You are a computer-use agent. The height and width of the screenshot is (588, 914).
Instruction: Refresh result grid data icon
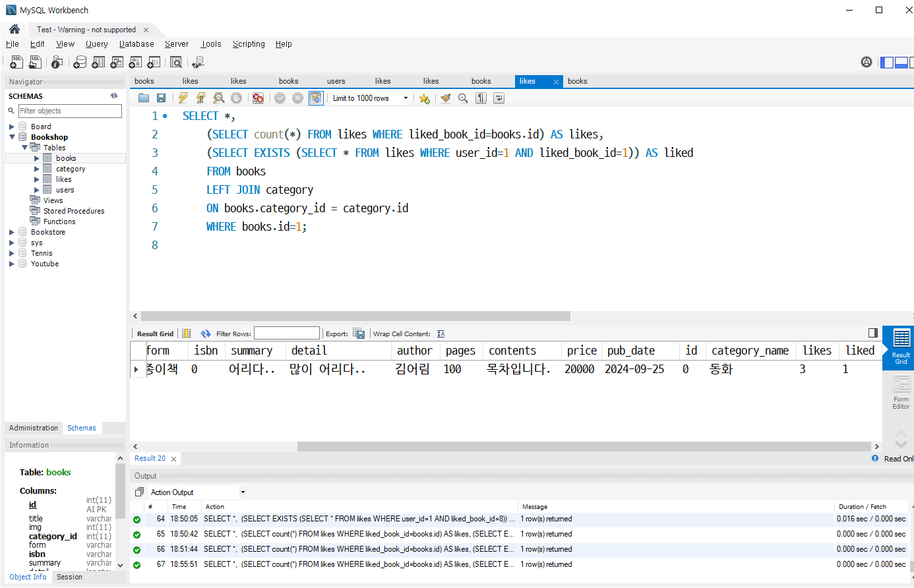click(206, 334)
